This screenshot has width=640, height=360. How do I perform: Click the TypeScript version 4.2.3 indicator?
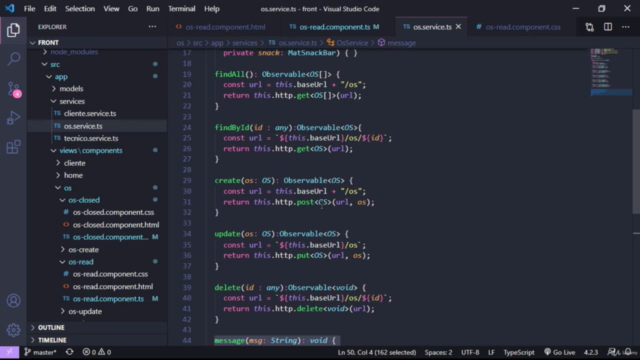(x=591, y=352)
